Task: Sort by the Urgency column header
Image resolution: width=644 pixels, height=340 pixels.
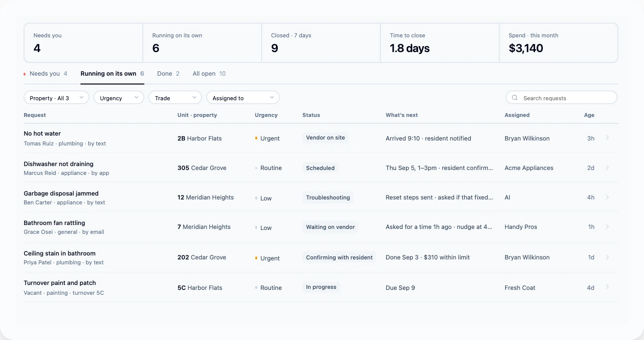Action: pos(266,115)
